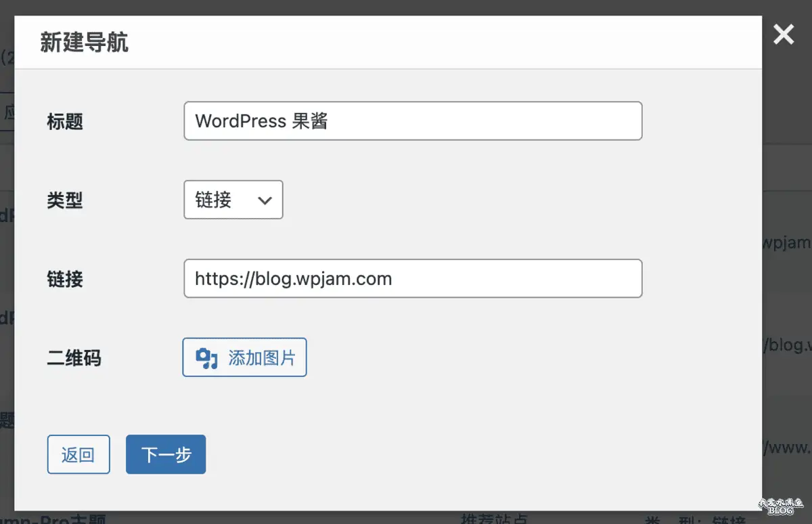Close the 新建导航 dialog with the X
This screenshot has width=812, height=524.
point(783,35)
